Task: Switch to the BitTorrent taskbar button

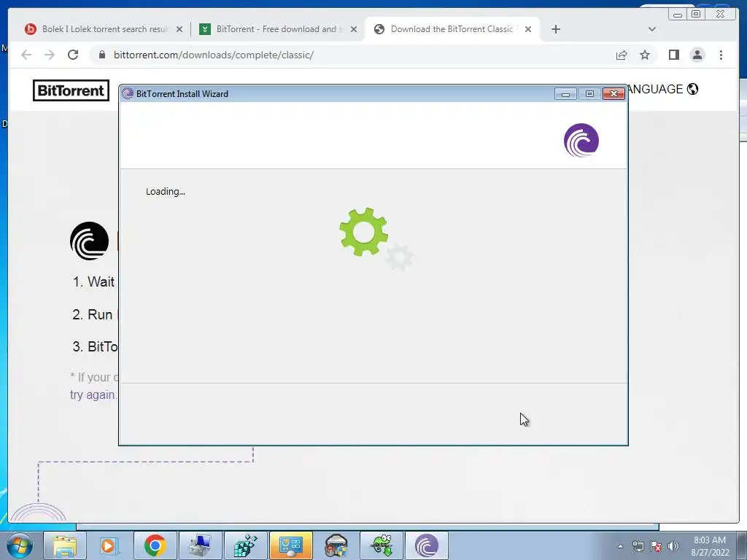Action: [426, 545]
